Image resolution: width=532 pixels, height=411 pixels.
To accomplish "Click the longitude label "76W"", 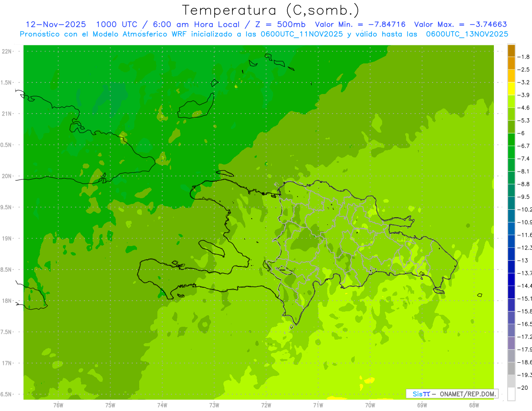I will (x=58, y=405).
